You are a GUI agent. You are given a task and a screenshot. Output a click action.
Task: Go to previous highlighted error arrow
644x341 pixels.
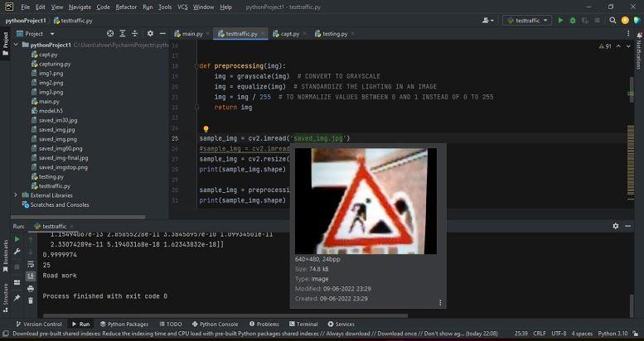tap(619, 46)
